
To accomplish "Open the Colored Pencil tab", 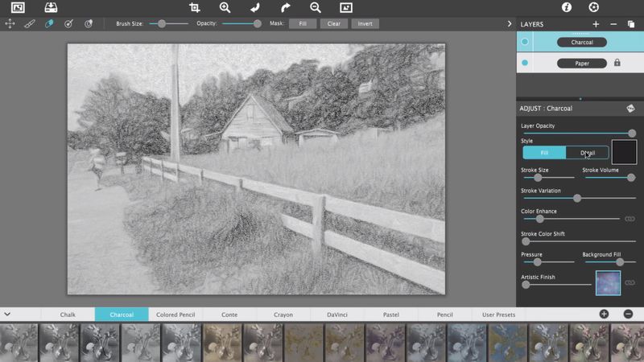I will click(x=175, y=315).
